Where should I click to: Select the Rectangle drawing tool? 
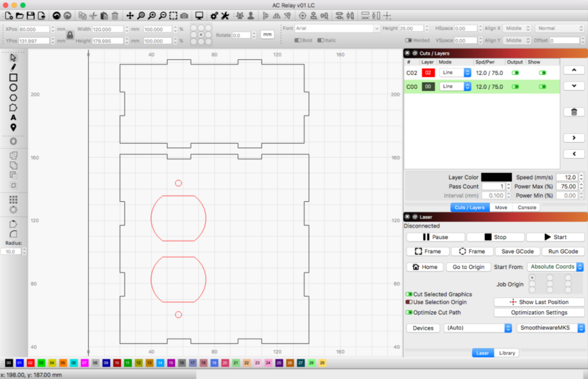(13, 77)
